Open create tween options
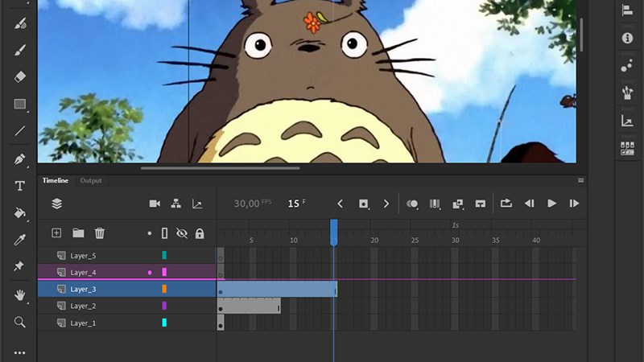Viewport: 644px width, 362px height. [x=457, y=204]
